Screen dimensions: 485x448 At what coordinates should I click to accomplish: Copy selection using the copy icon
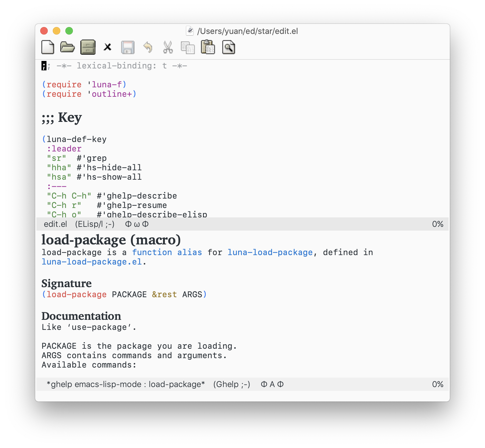coord(188,47)
